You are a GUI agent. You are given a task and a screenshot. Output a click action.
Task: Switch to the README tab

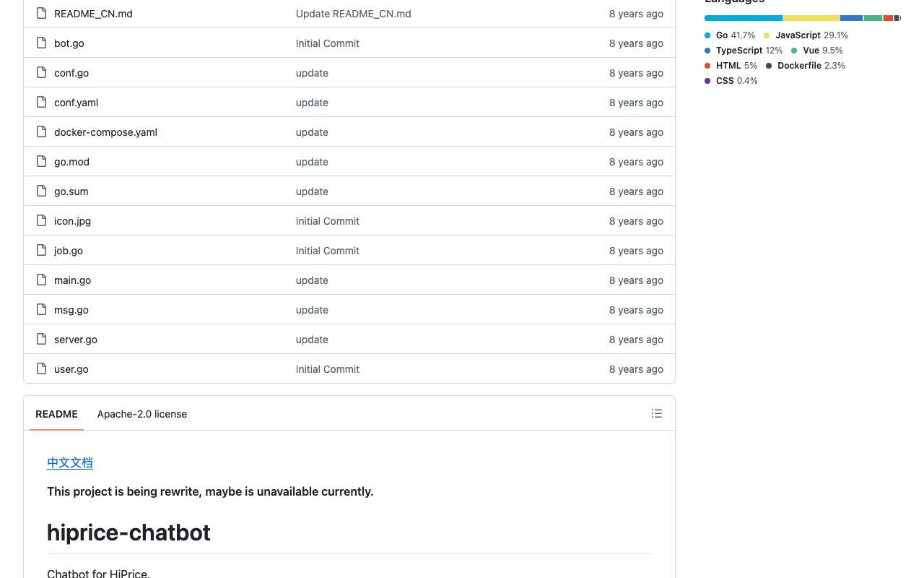click(x=56, y=414)
